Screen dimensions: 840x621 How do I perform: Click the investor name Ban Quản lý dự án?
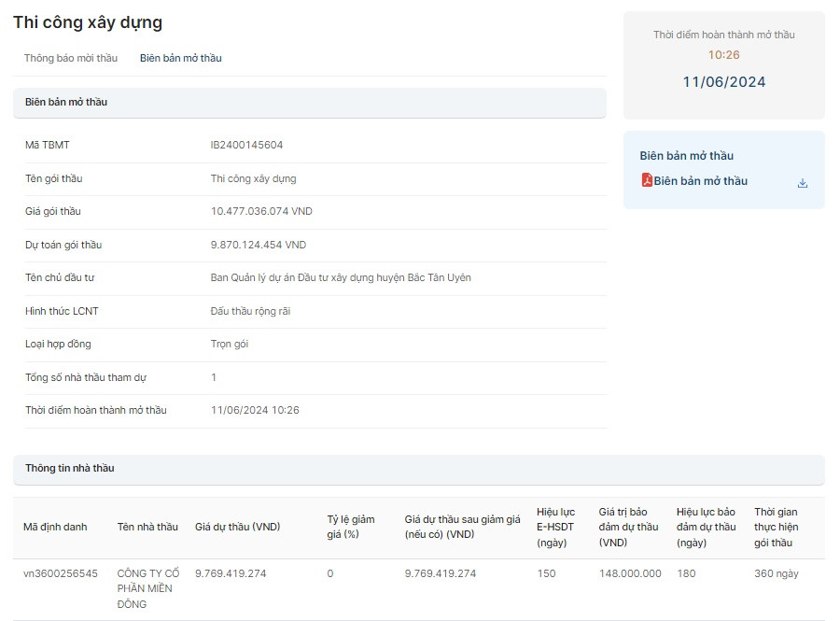pos(341,277)
